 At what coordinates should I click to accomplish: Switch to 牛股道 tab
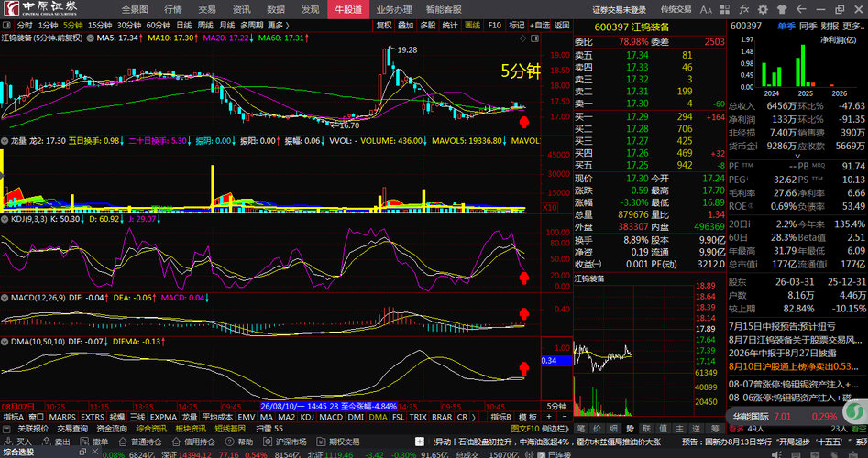click(348, 9)
